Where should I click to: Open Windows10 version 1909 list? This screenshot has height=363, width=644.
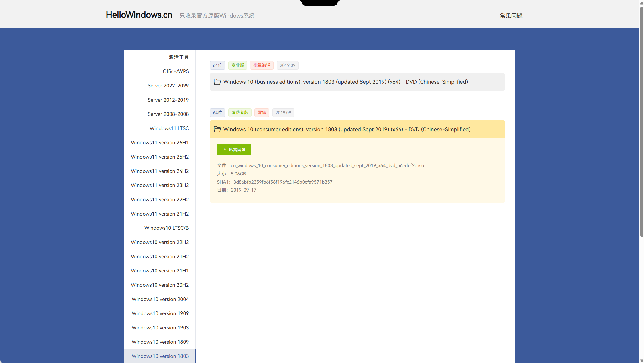point(160,313)
